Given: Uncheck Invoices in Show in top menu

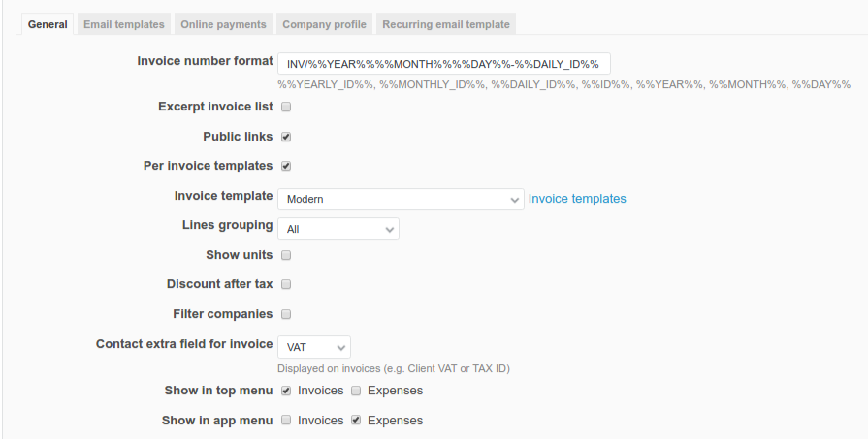Looking at the screenshot, I should (286, 392).
